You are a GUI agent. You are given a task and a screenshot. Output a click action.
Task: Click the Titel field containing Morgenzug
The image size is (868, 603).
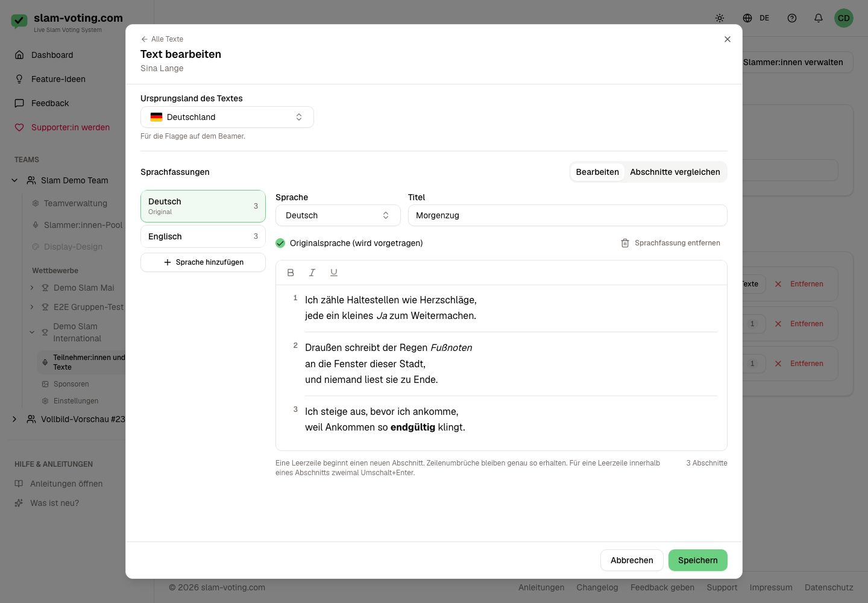tap(568, 215)
